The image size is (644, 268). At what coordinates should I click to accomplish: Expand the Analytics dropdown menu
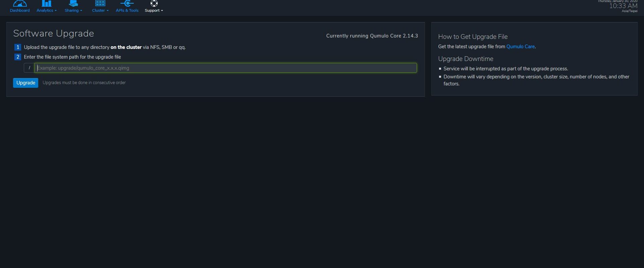point(47,10)
